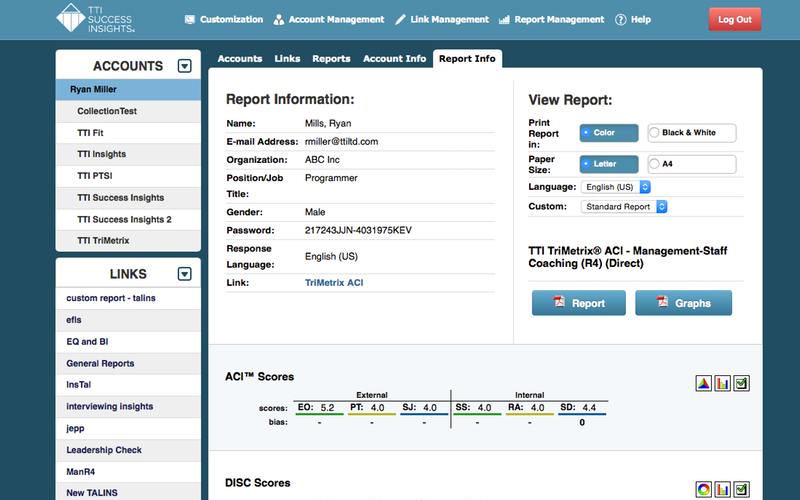Click the Customization monitor icon
This screenshot has height=500, width=800.
190,19
